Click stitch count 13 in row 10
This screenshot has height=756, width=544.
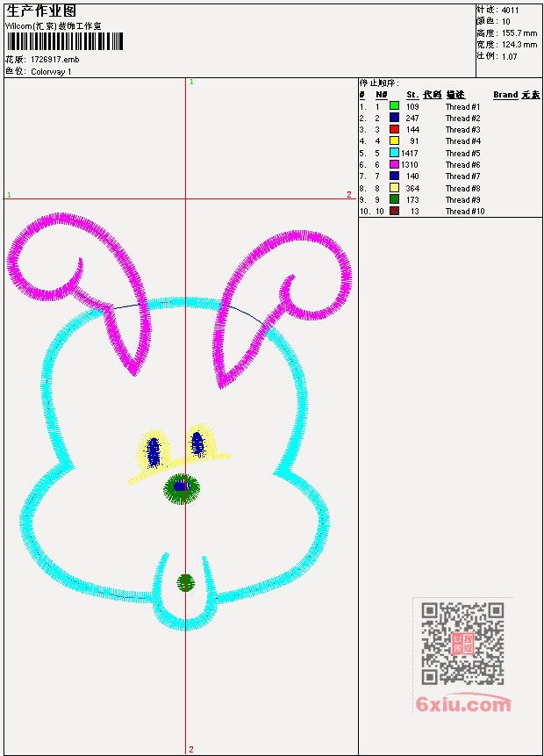tap(414, 212)
